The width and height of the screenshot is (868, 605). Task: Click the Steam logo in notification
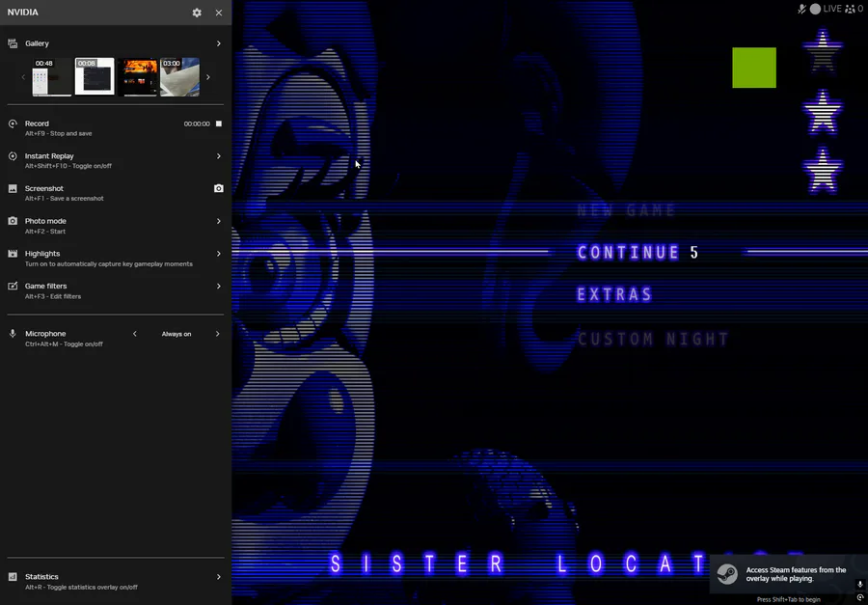pyautogui.click(x=727, y=574)
